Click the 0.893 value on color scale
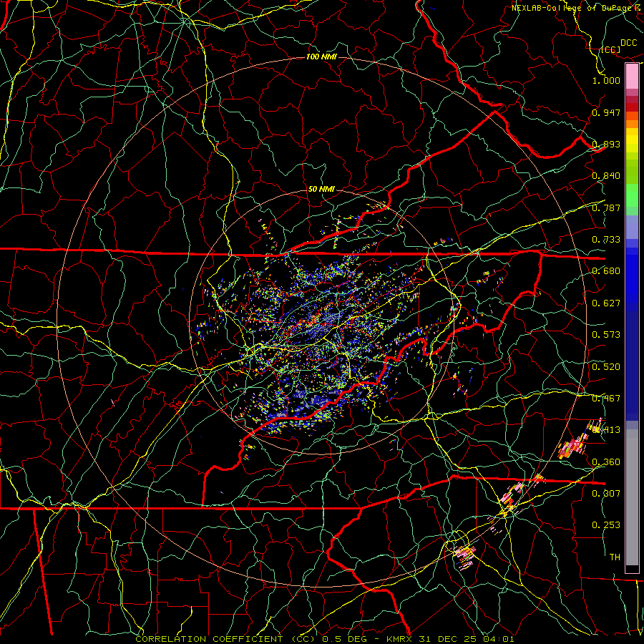 click(x=606, y=144)
